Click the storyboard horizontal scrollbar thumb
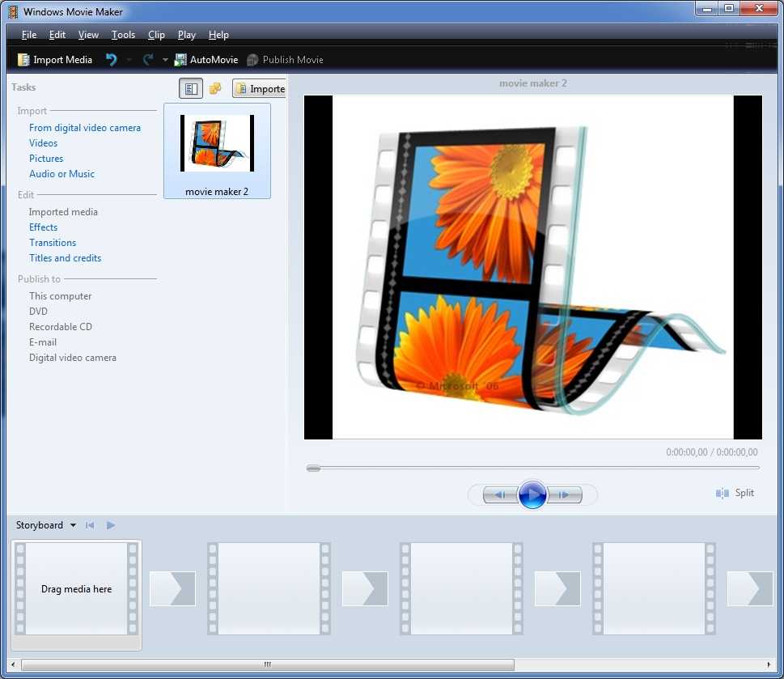Viewport: 784px width, 679px height. (268, 664)
